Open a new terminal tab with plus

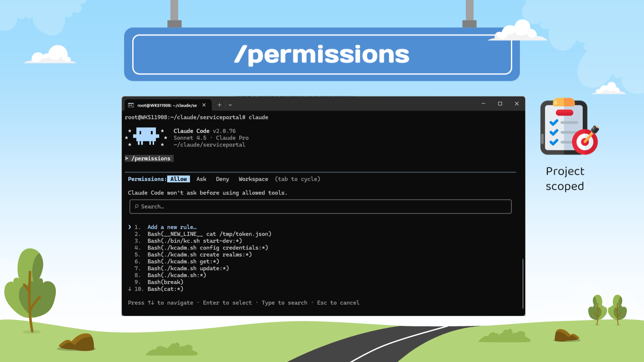[219, 105]
